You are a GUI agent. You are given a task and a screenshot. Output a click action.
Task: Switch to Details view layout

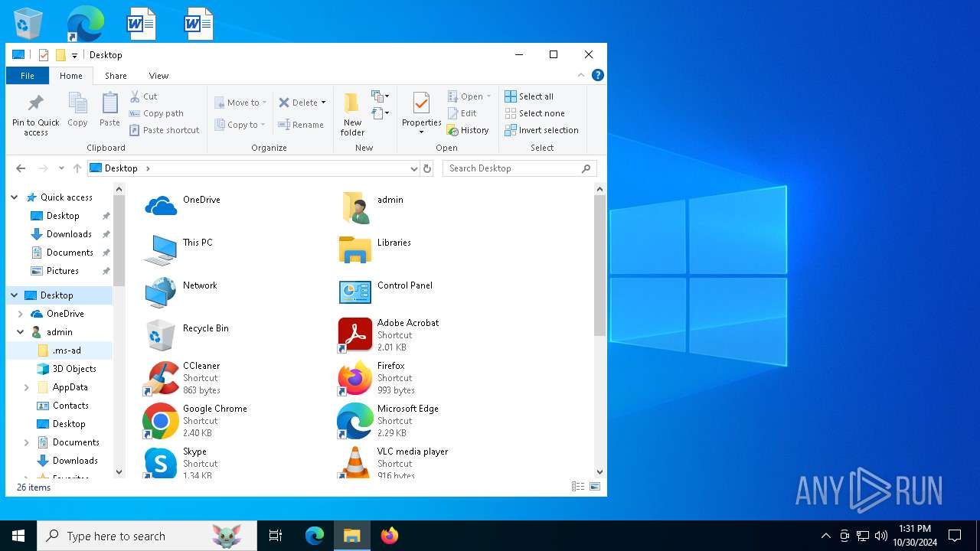point(578,487)
